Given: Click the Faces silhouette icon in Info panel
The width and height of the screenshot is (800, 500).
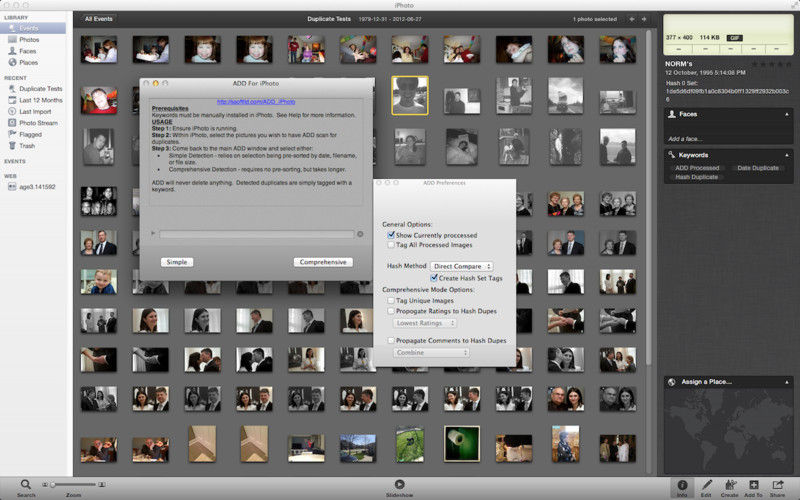Looking at the screenshot, I should tap(672, 114).
